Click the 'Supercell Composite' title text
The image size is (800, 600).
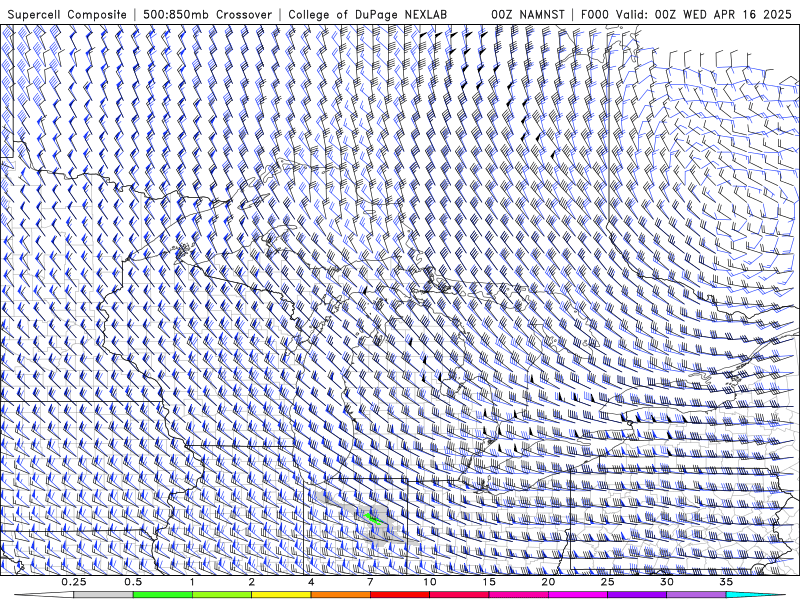67,15
